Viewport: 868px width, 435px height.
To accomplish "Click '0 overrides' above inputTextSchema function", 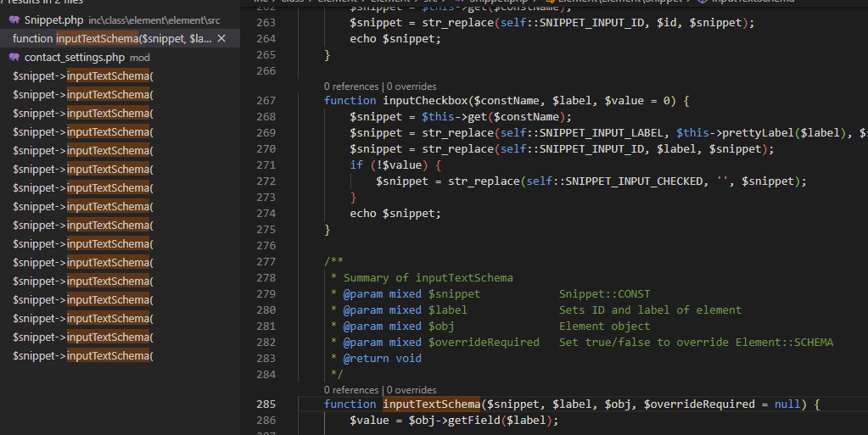I will tap(412, 390).
